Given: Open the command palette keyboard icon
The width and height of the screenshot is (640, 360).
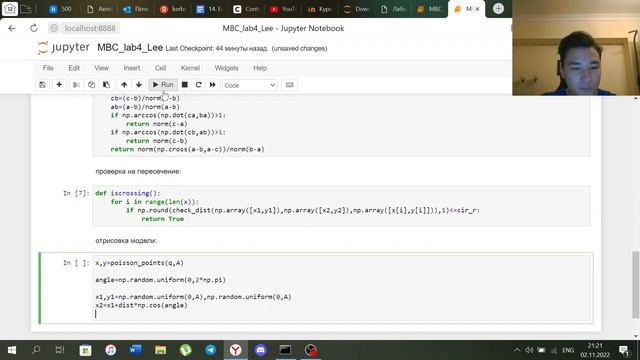Looking at the screenshot, I should [x=289, y=85].
